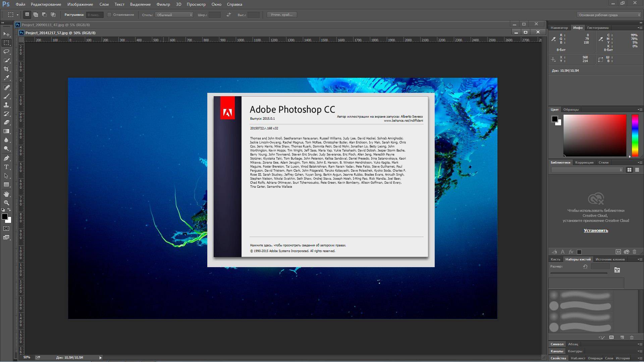Pick a color in the red color field
The height and width of the screenshot is (362, 644).
[x=595, y=135]
